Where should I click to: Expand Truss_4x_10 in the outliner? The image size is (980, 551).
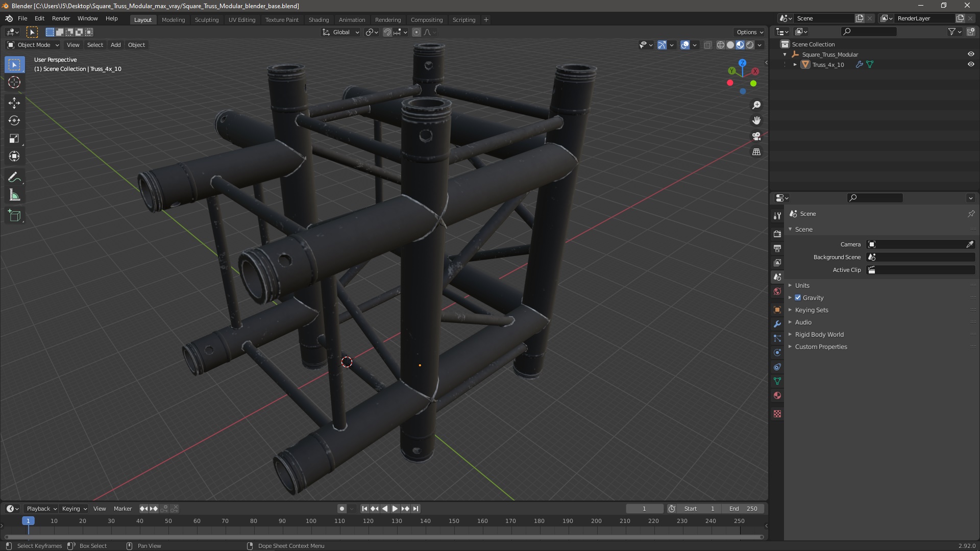point(795,65)
